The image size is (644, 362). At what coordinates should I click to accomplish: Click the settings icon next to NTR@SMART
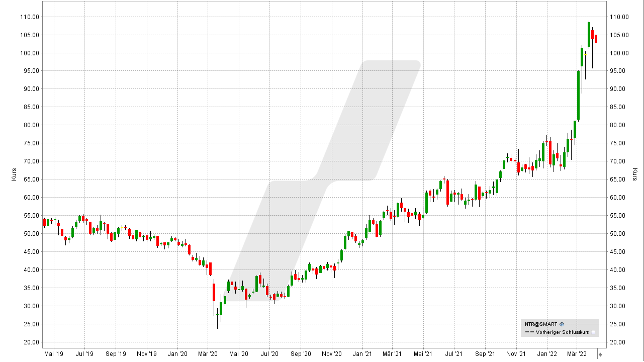click(562, 324)
